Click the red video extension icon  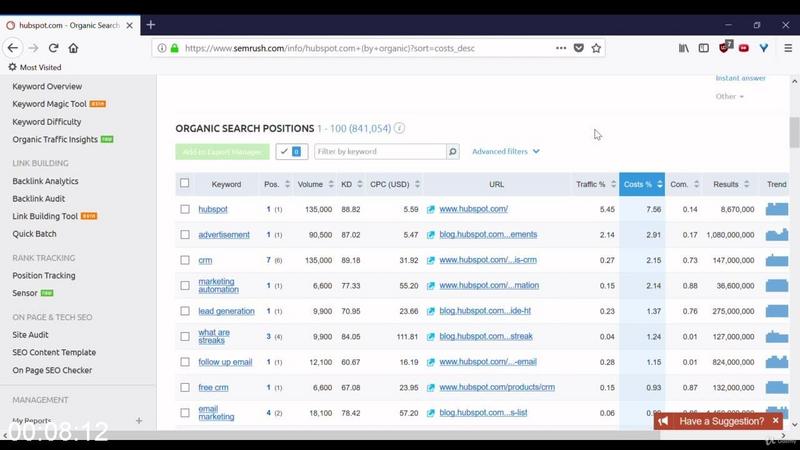[744, 48]
